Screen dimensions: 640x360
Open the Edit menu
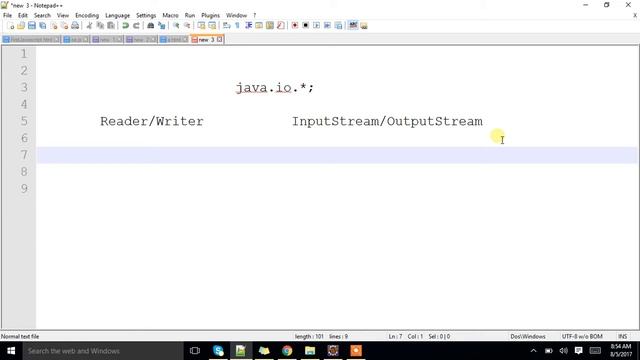click(x=23, y=16)
